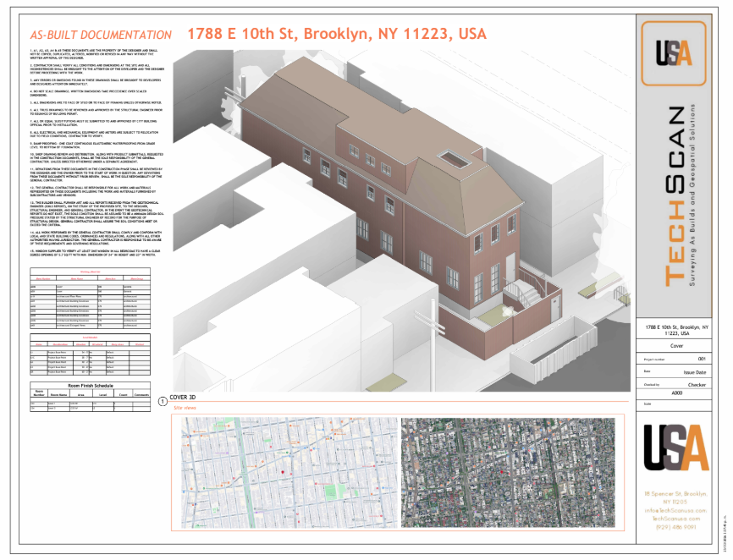Open the street map site view
The image size is (733, 560).
pyautogui.click(x=289, y=472)
